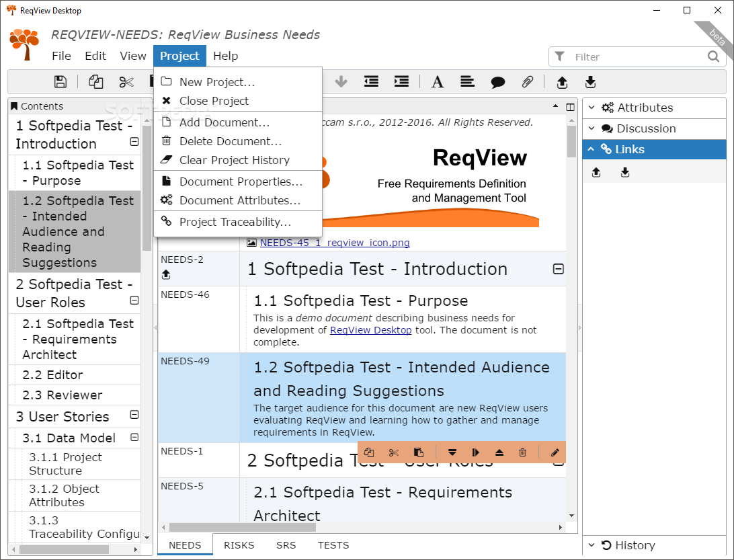This screenshot has height=560, width=734.
Task: Click the move down arrow toolbar icon
Action: tap(341, 82)
